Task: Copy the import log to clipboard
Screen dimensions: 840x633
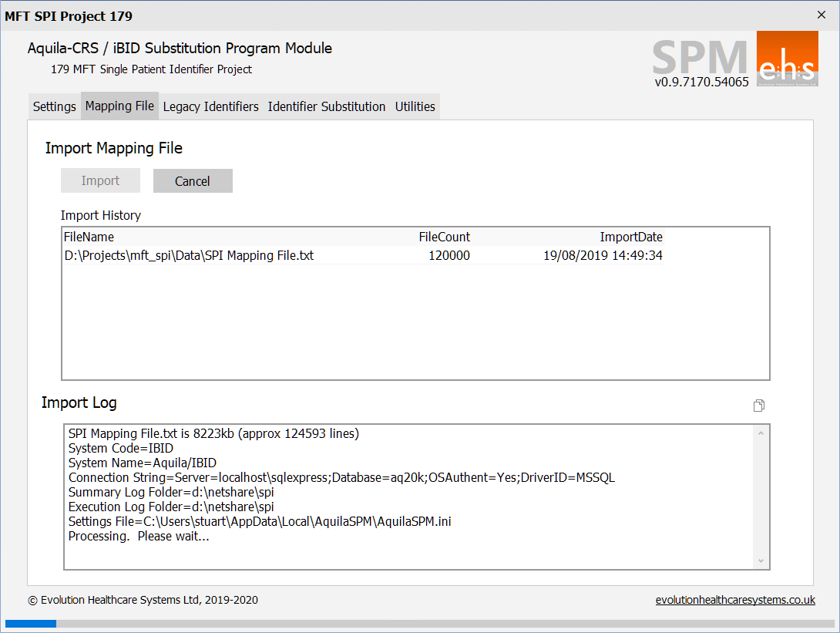Action: pyautogui.click(x=758, y=406)
